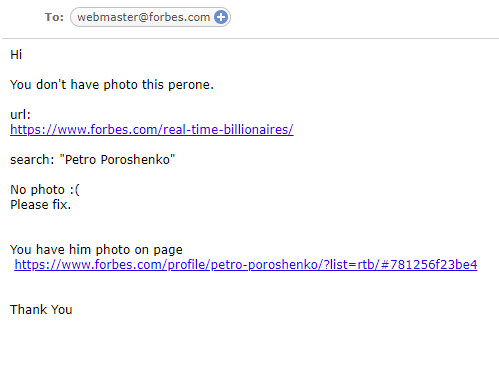The width and height of the screenshot is (499, 374).
Task: Click the blank line between "Please fix." and "You have"
Action: (249, 227)
